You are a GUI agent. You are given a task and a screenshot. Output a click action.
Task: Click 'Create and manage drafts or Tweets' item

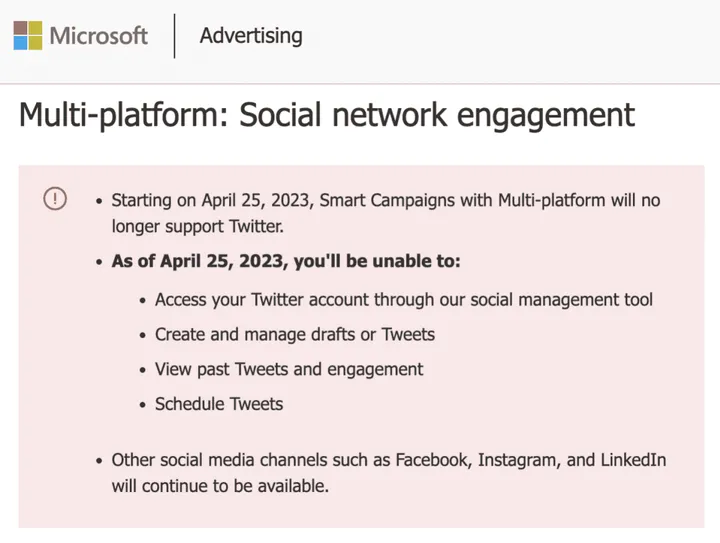[x=295, y=335]
